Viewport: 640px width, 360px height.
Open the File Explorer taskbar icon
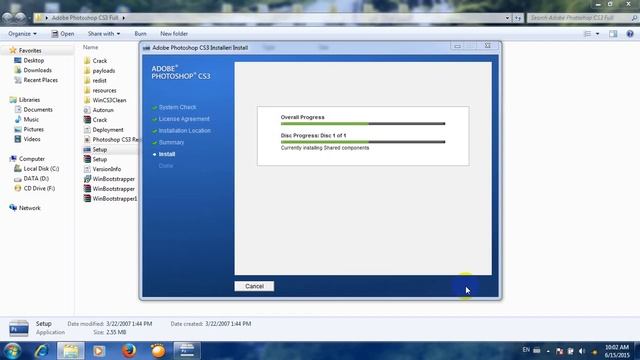point(71,351)
